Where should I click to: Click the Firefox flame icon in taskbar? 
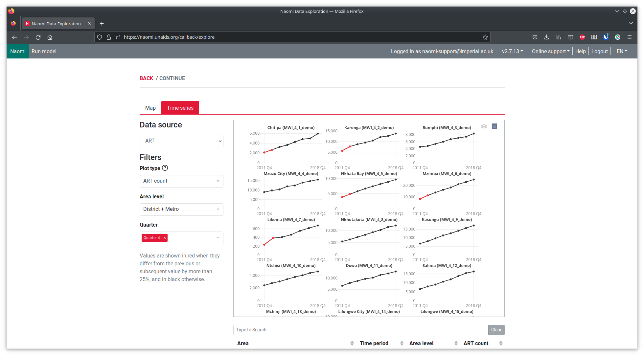(x=13, y=11)
